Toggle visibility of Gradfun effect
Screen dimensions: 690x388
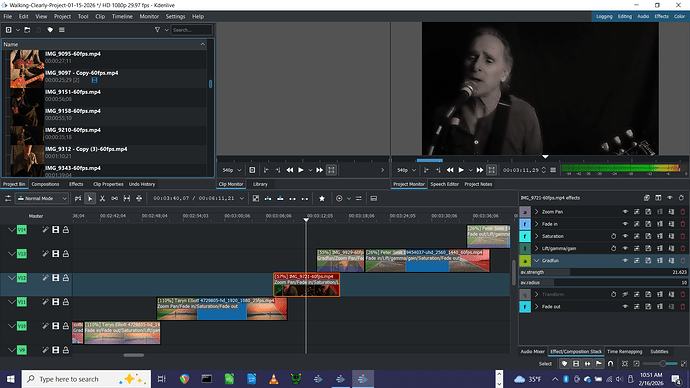click(x=625, y=261)
